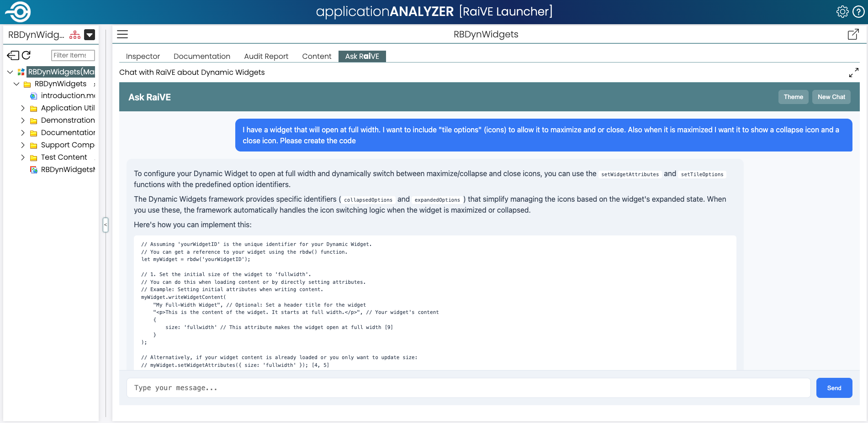Screen dimensions: 868x423
Task: Select the RBDynWidgets folder tree item
Action: point(60,84)
